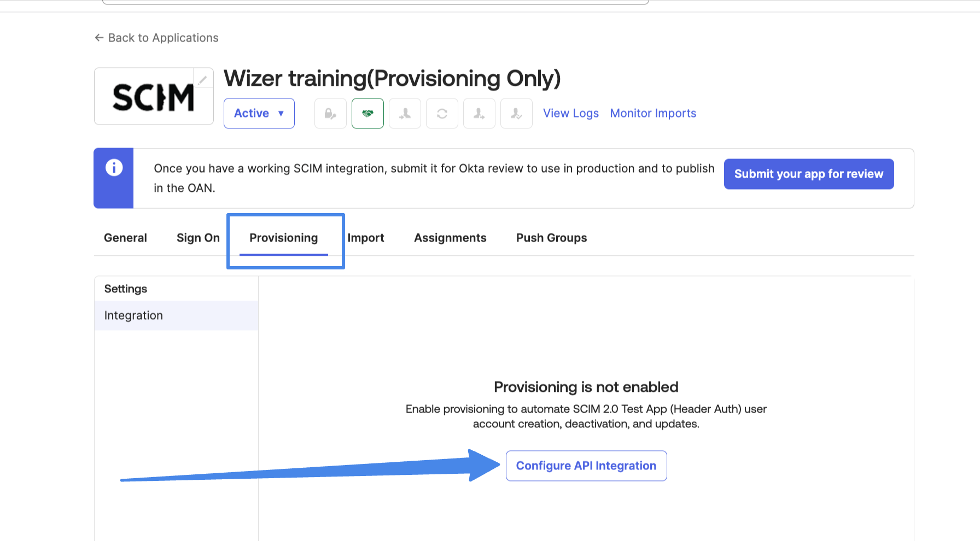The width and height of the screenshot is (980, 541).
Task: Switch to the General tab
Action: tap(125, 238)
